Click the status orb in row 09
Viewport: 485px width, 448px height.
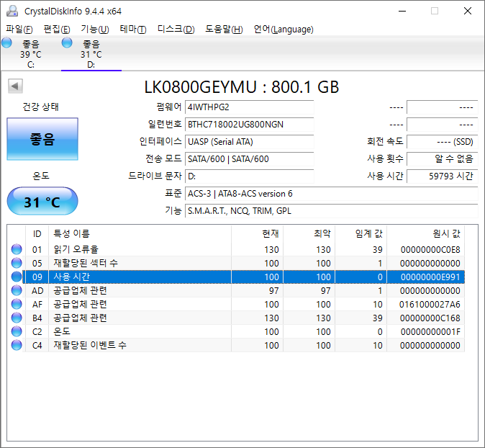(17, 277)
